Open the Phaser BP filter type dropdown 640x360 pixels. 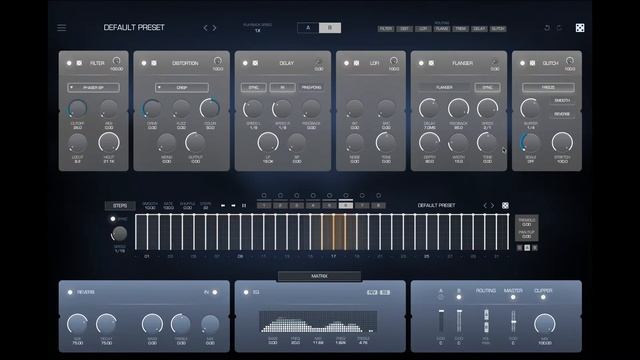[93, 87]
